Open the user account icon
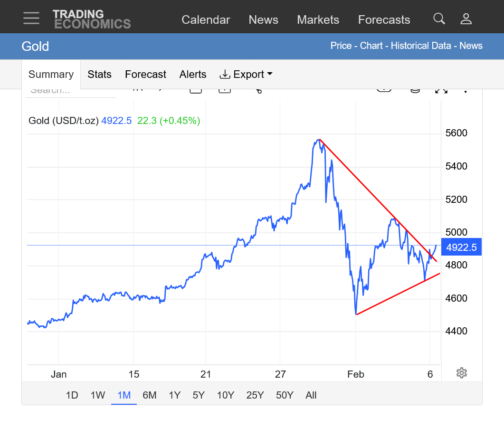Screen dimensions: 504x428 click(466, 19)
